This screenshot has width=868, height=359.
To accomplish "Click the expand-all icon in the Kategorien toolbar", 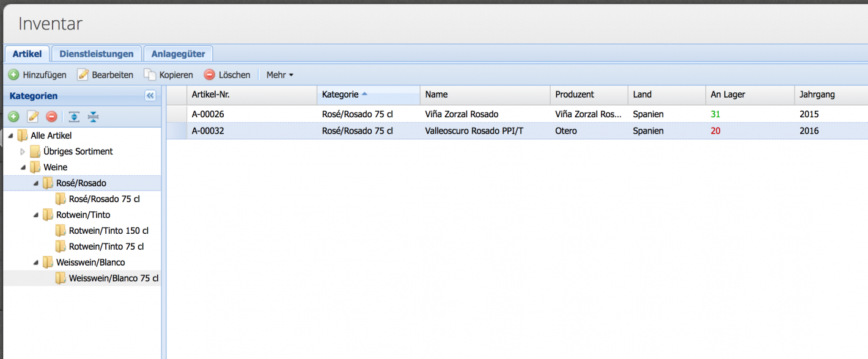I will click(x=74, y=116).
